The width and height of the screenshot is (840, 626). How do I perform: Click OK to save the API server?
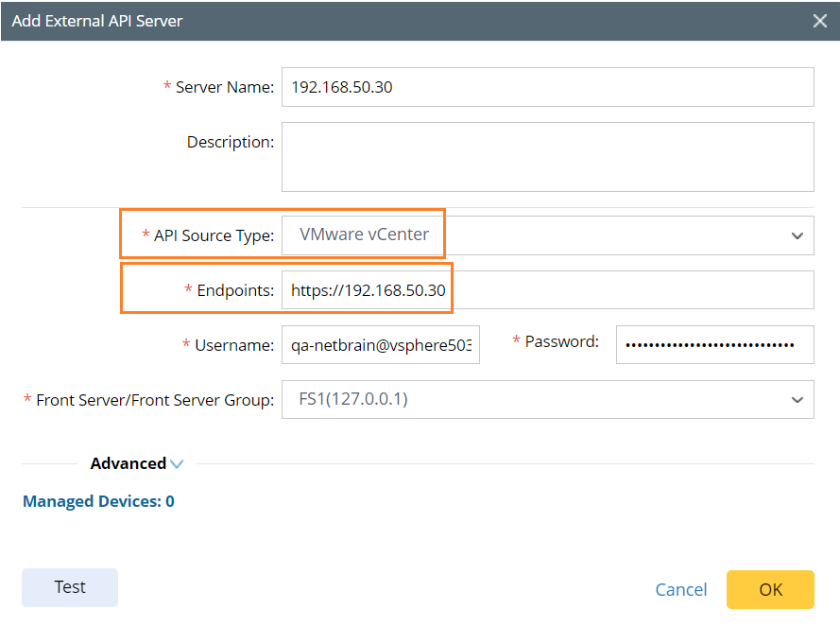(x=770, y=589)
